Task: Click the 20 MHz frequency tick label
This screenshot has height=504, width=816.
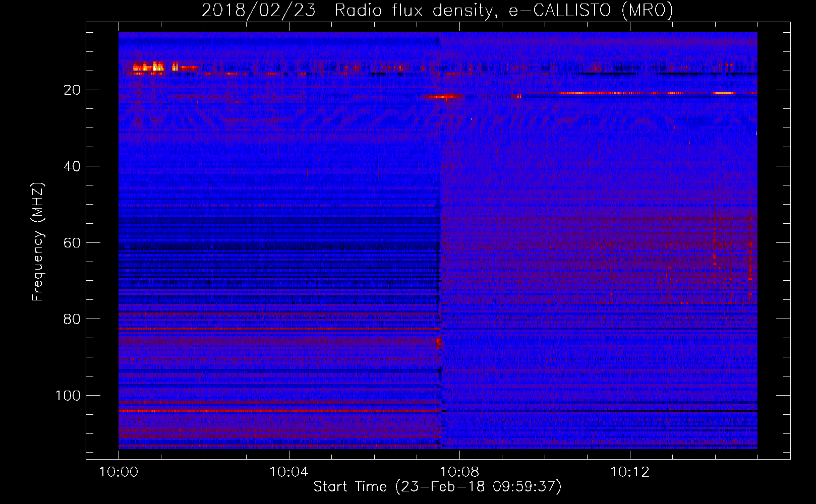Action: tap(72, 90)
